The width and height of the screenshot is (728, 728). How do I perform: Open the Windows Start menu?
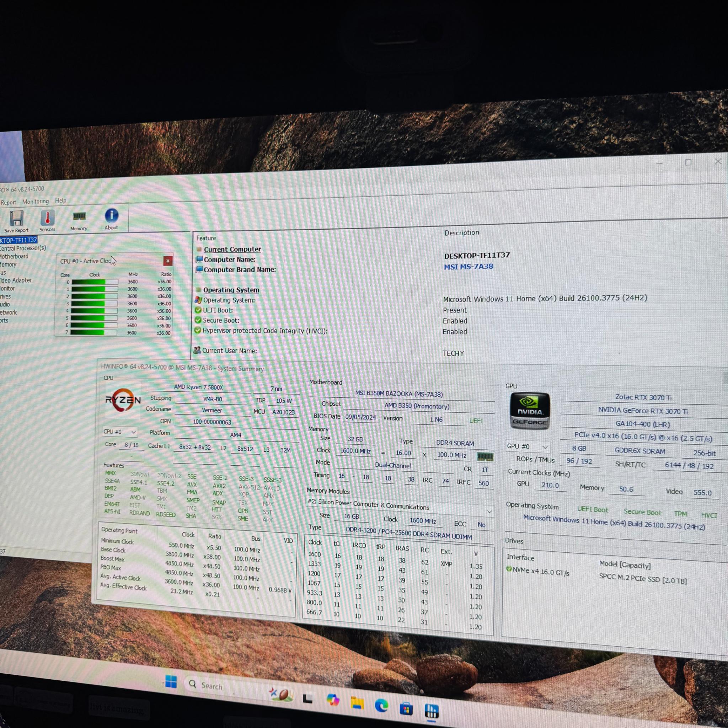point(171,681)
